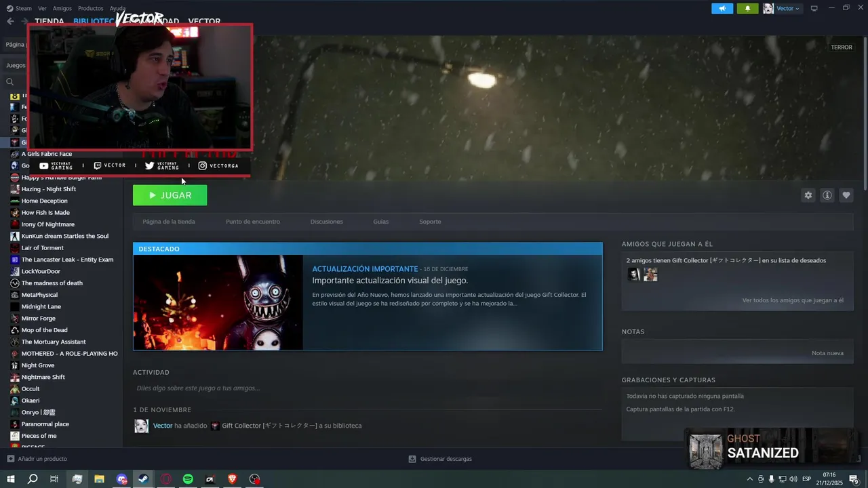This screenshot has height=488, width=868.
Task: Open the Guías tab
Action: coord(381,222)
